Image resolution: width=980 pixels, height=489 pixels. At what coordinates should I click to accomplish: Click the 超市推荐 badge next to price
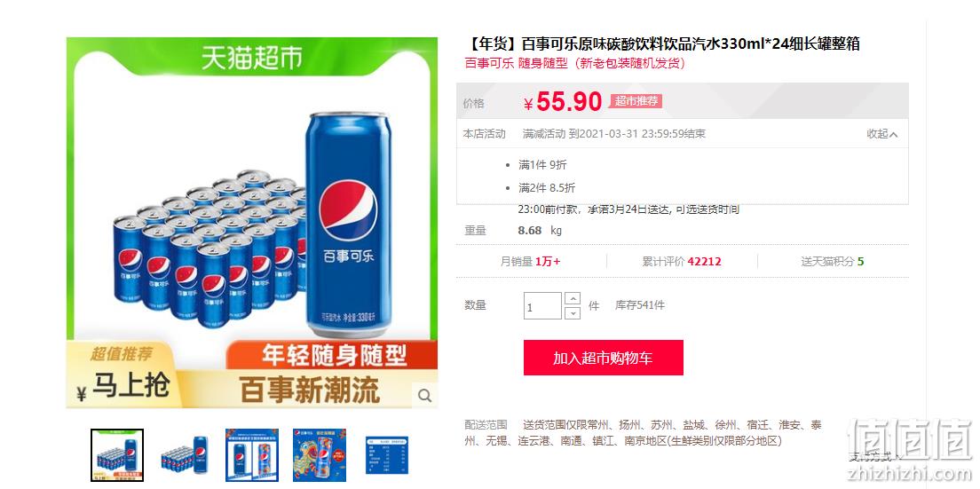[636, 100]
